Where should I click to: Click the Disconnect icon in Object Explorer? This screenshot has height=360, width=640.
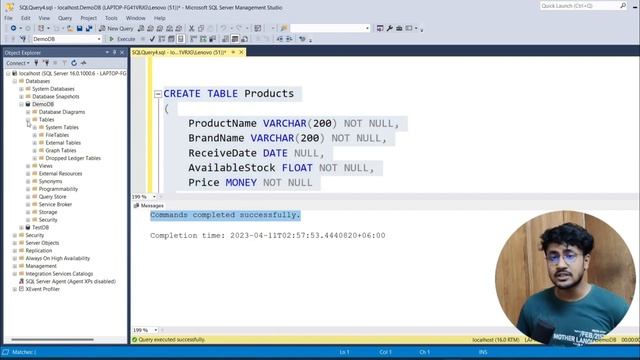46,63
